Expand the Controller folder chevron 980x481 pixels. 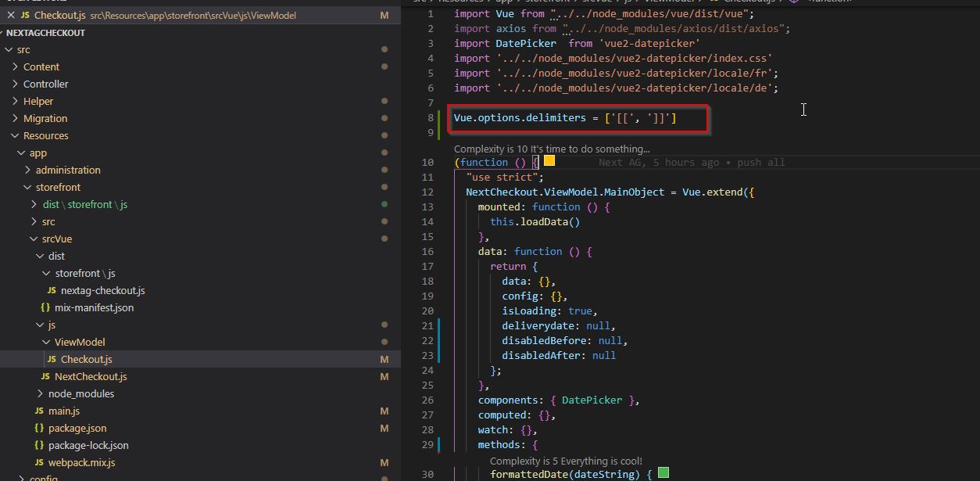pyautogui.click(x=15, y=84)
